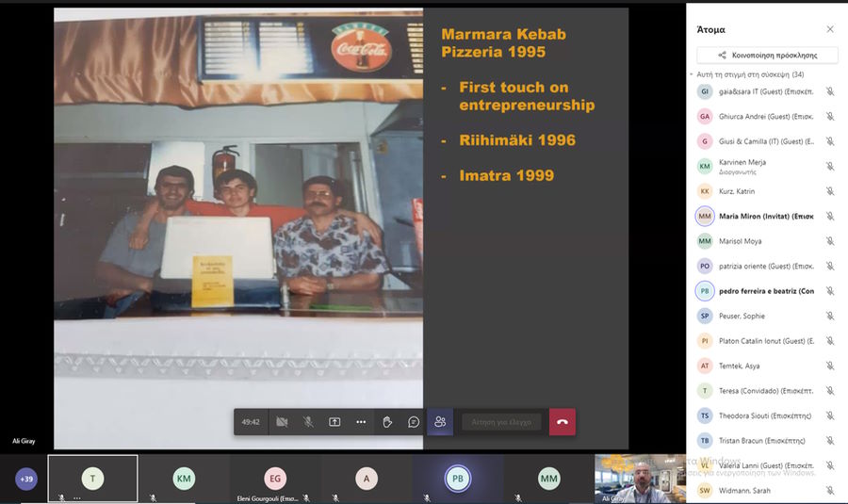Click the Ali Giray video thumbnail

pos(639,478)
